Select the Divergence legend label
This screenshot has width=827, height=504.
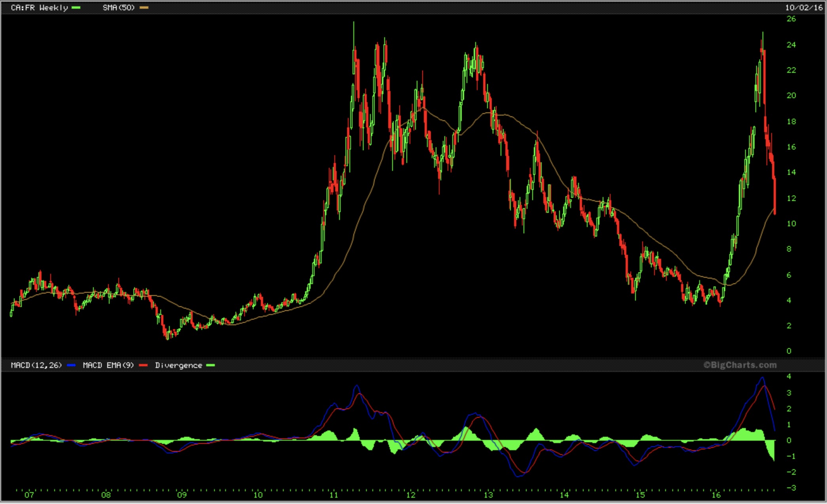[178, 365]
